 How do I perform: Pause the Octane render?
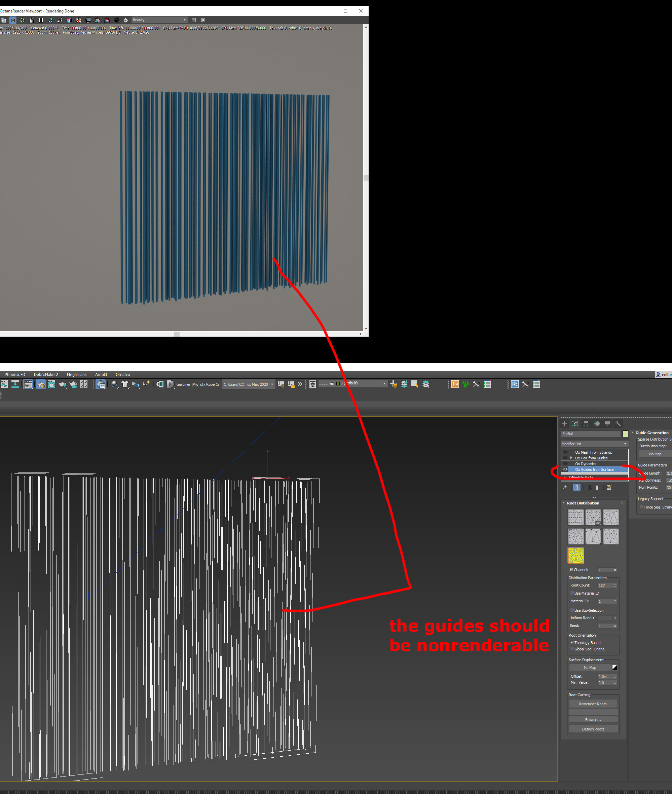click(41, 20)
